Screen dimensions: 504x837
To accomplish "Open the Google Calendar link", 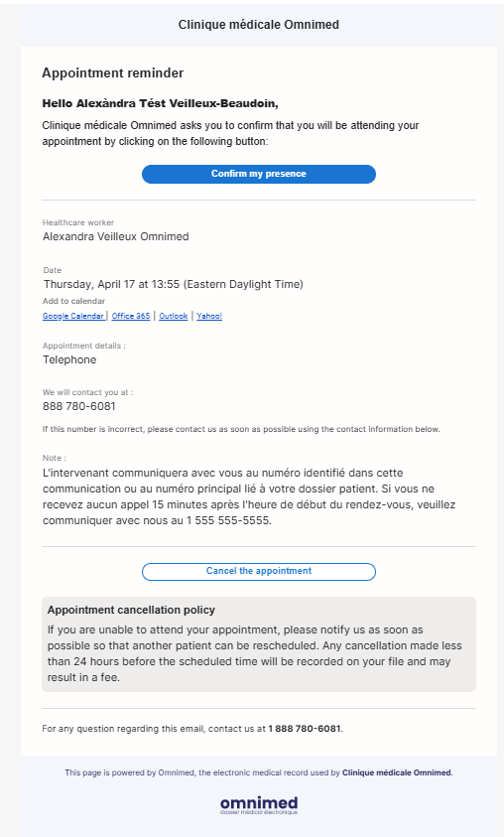I will click(x=73, y=316).
